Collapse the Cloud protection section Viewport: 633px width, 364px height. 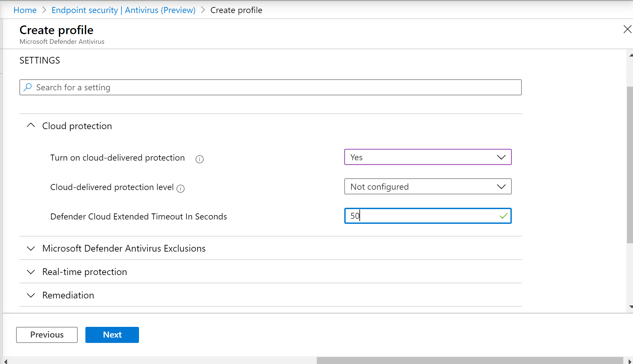31,125
